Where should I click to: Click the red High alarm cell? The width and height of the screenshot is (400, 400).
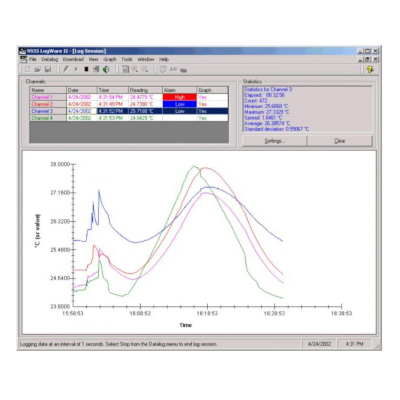179,97
